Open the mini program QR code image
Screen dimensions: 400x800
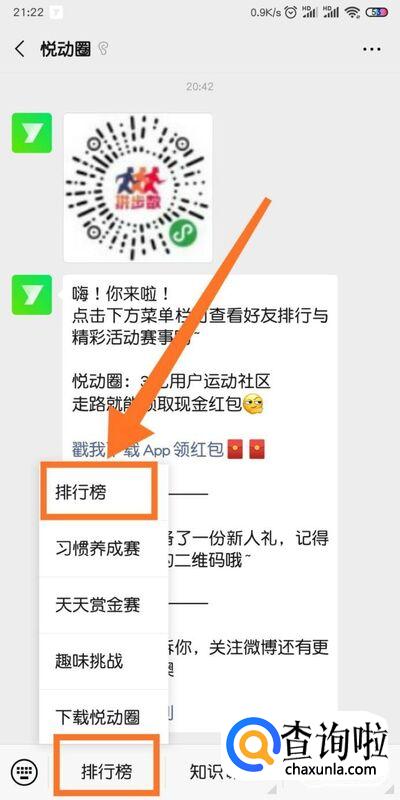(x=138, y=188)
